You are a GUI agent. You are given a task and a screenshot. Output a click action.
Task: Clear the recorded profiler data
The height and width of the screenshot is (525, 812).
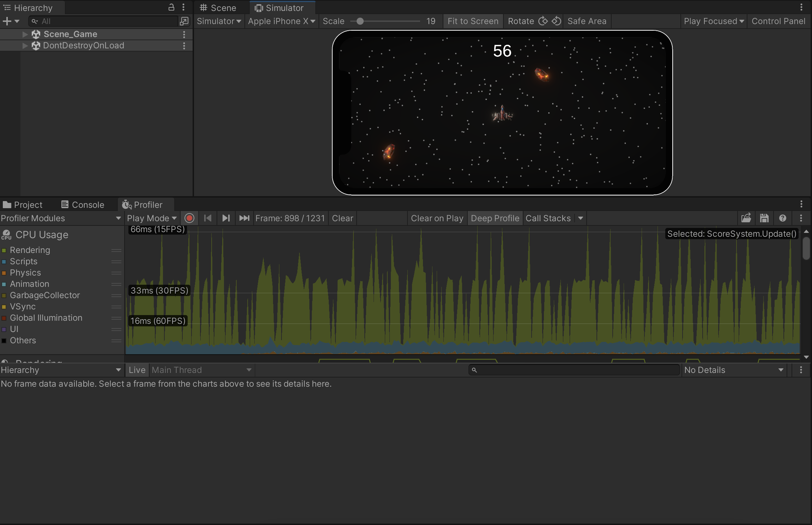(x=342, y=218)
